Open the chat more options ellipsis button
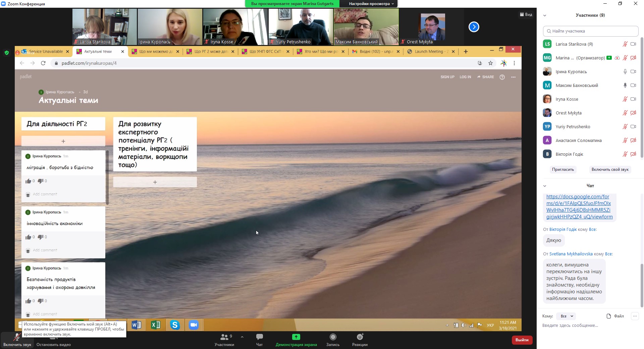This screenshot has height=349, width=644. pos(635,316)
